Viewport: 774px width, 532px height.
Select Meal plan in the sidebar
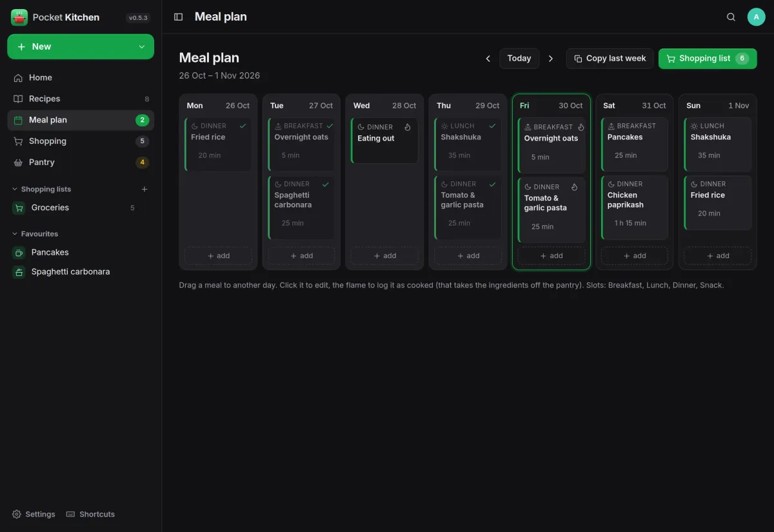coord(81,120)
